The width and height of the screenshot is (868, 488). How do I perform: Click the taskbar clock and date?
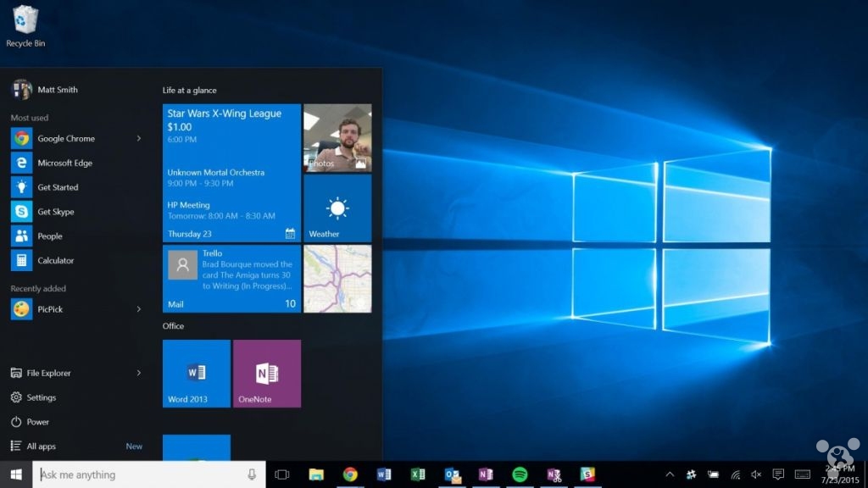point(840,474)
